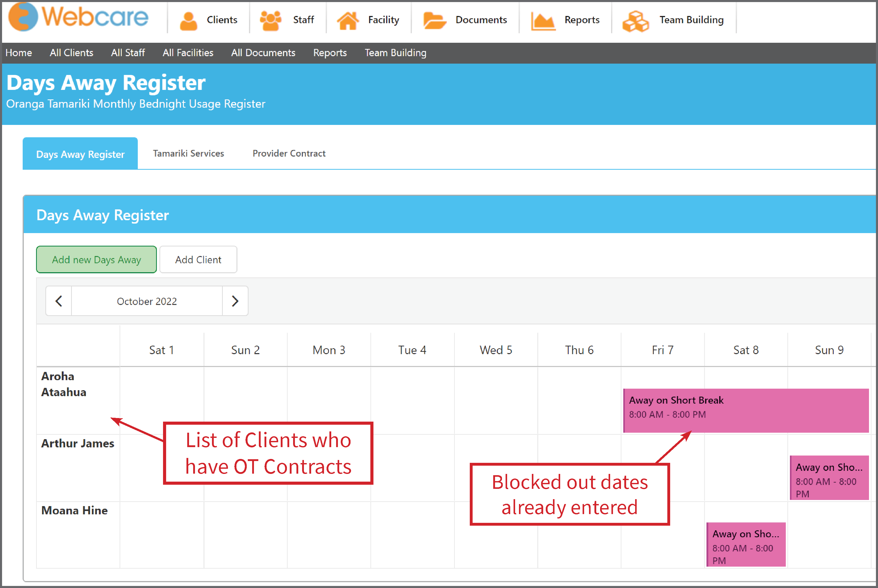Open All Documents link
Image resolution: width=878 pixels, height=588 pixels.
coord(263,53)
